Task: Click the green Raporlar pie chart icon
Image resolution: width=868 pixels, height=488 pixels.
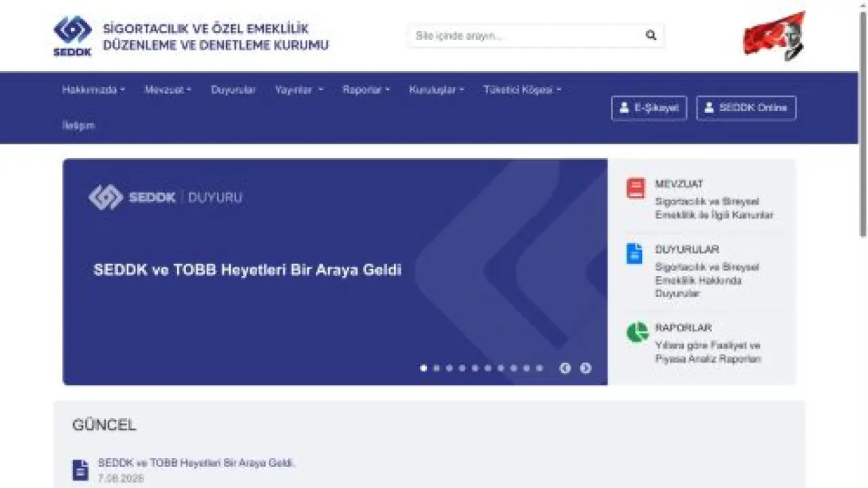Action: point(637,332)
